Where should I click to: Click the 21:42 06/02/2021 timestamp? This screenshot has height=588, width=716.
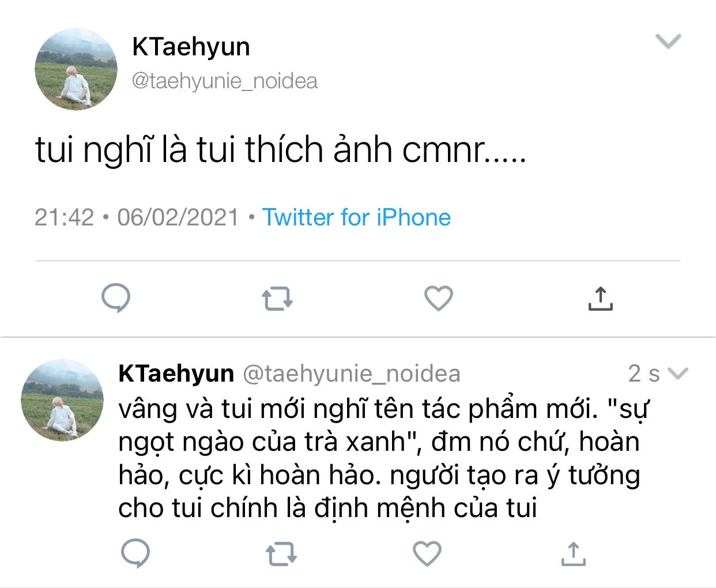tap(137, 217)
